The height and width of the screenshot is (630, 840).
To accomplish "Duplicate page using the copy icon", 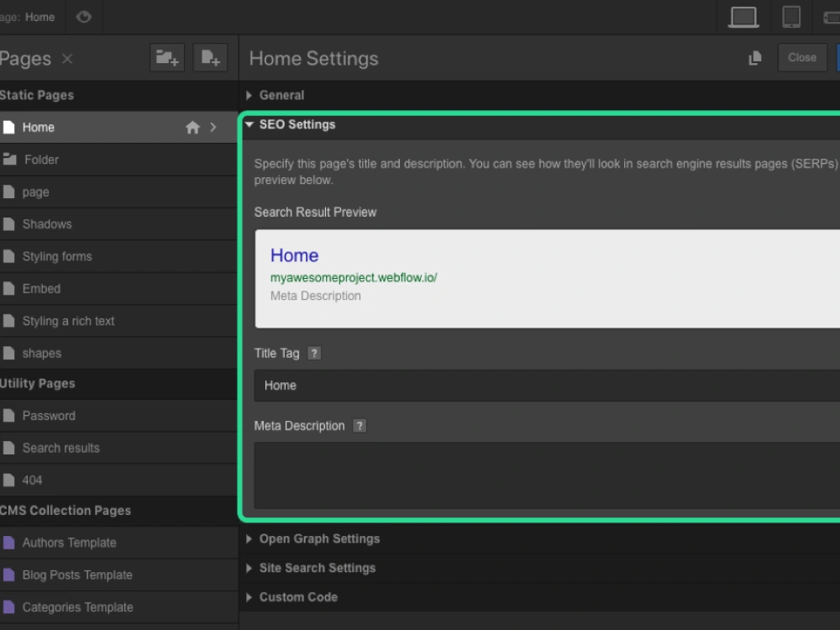I will [755, 58].
